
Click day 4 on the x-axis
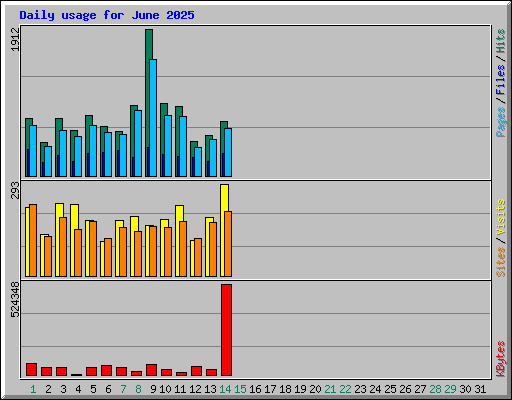(x=78, y=389)
